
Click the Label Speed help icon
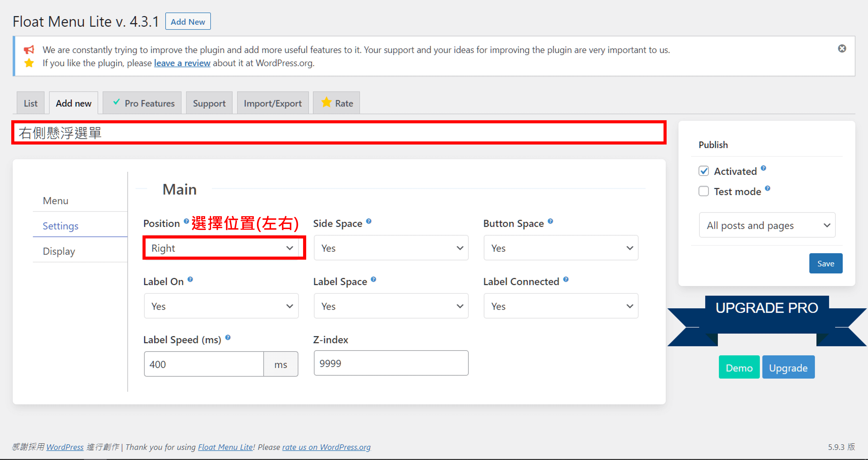click(x=228, y=337)
